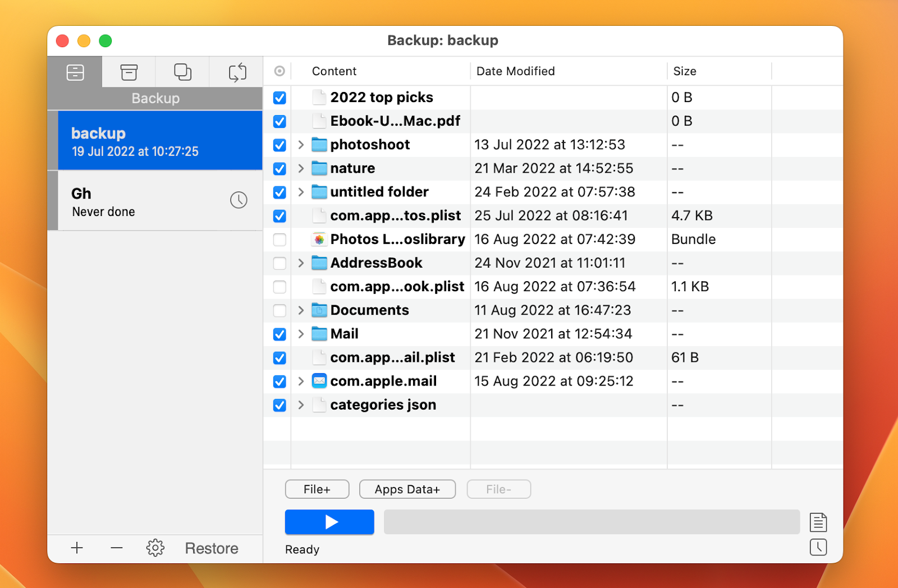Viewport: 898px width, 588px height.
Task: Start the backup with the play button
Action: click(329, 522)
